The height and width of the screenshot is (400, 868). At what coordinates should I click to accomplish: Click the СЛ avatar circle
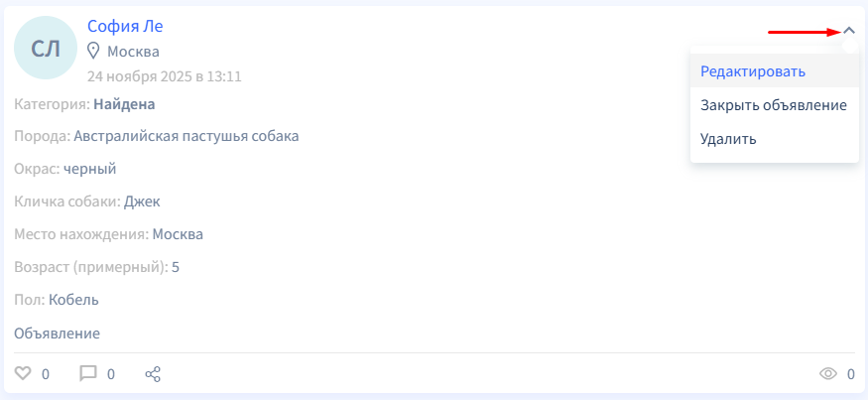46,48
